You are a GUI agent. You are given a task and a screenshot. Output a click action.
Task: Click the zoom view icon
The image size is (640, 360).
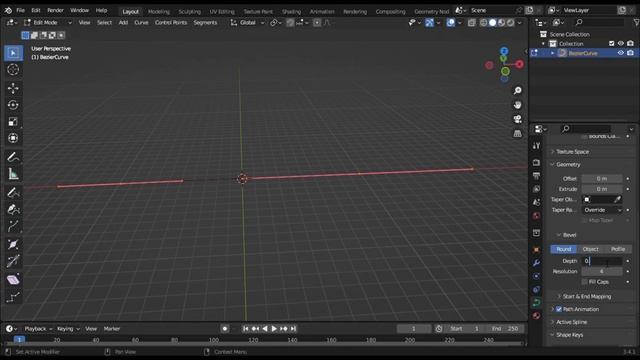pyautogui.click(x=518, y=91)
